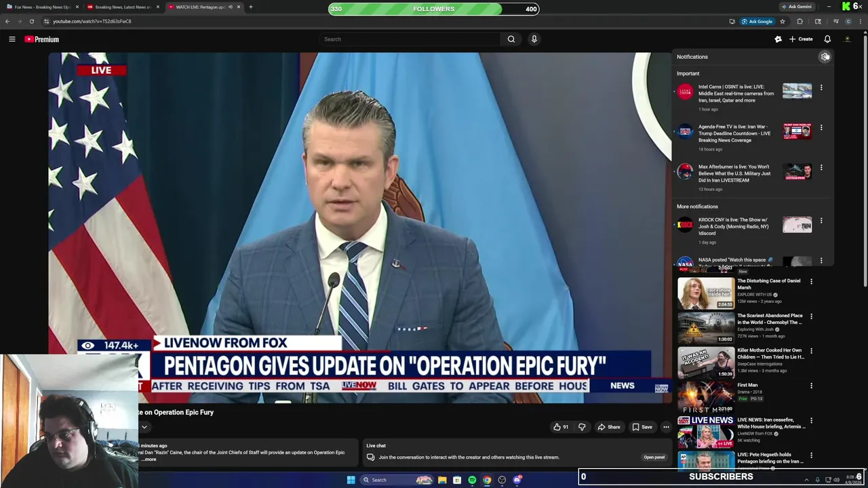Screen dimensions: 868x488
Task: Open the live chat panel
Action: pos(654,457)
